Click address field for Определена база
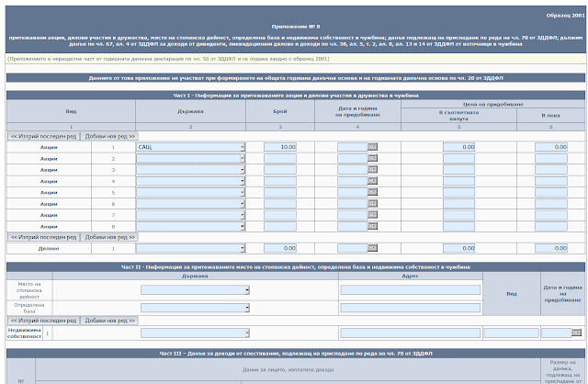 tap(411, 308)
